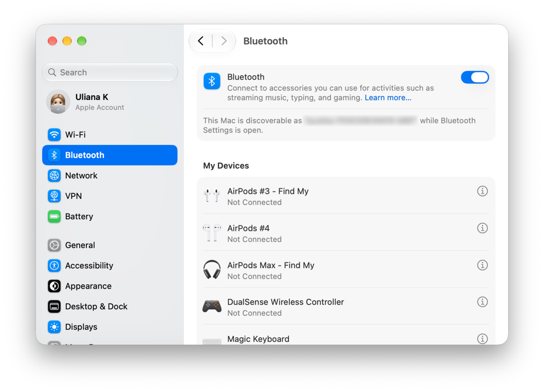
Task: Click the AirPods Max headphones icon
Action: point(212,270)
